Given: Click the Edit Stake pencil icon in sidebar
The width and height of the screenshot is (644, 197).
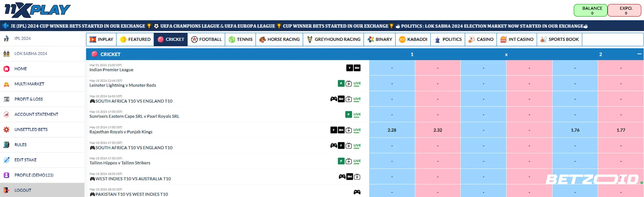Looking at the screenshot, I should [x=6, y=160].
